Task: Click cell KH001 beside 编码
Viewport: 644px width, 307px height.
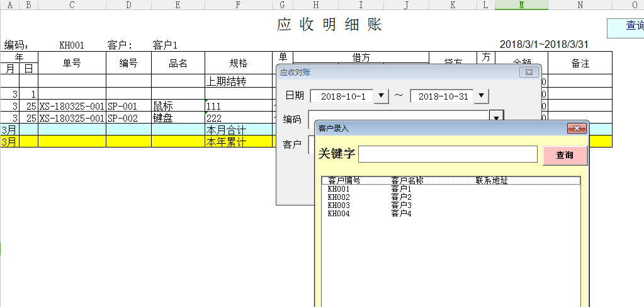Action: [72, 45]
